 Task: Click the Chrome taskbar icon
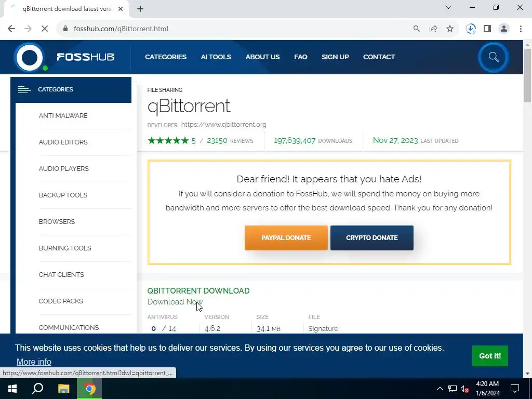point(89,389)
